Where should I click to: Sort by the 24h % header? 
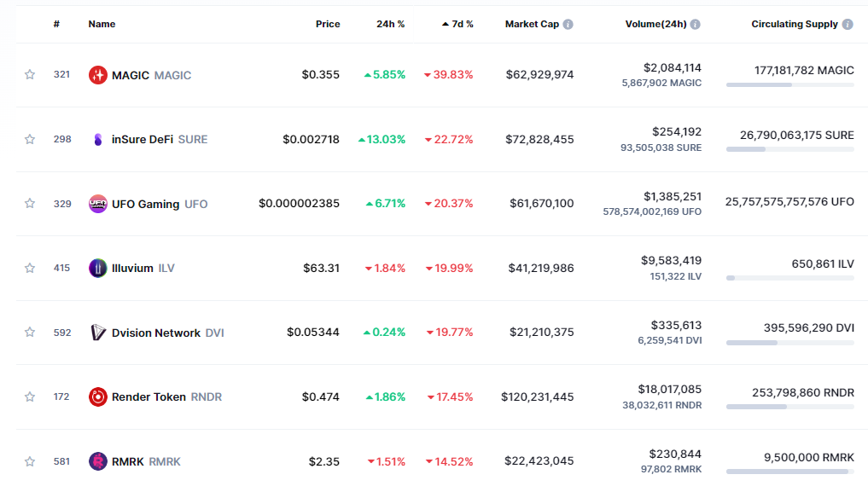click(x=390, y=25)
